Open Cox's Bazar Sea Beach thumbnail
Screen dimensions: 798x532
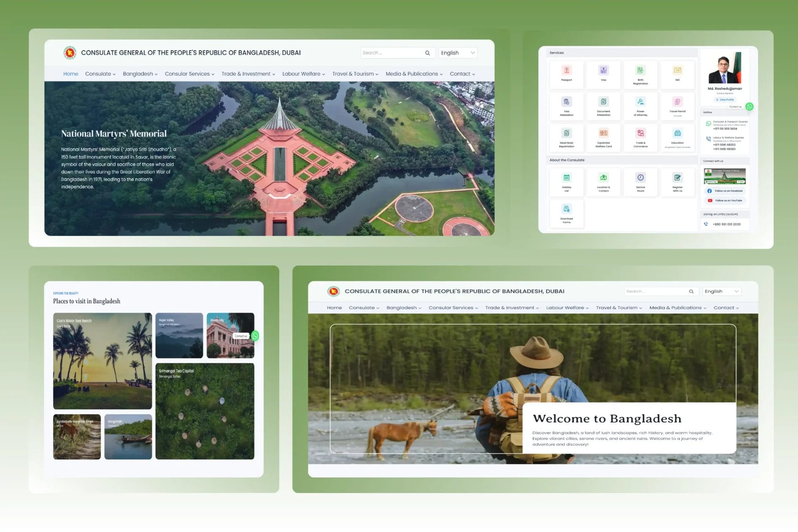coord(102,361)
